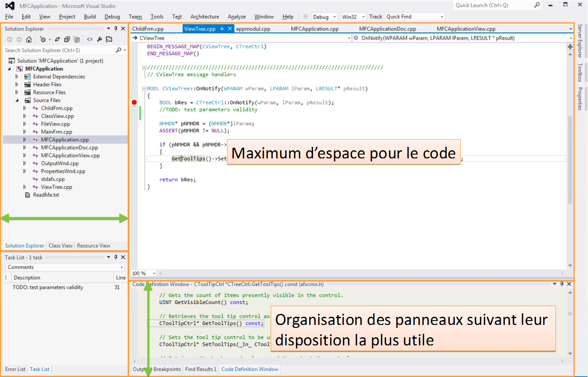The height and width of the screenshot is (377, 588).
Task: Open the Server Explorer side tab
Action: click(x=580, y=41)
